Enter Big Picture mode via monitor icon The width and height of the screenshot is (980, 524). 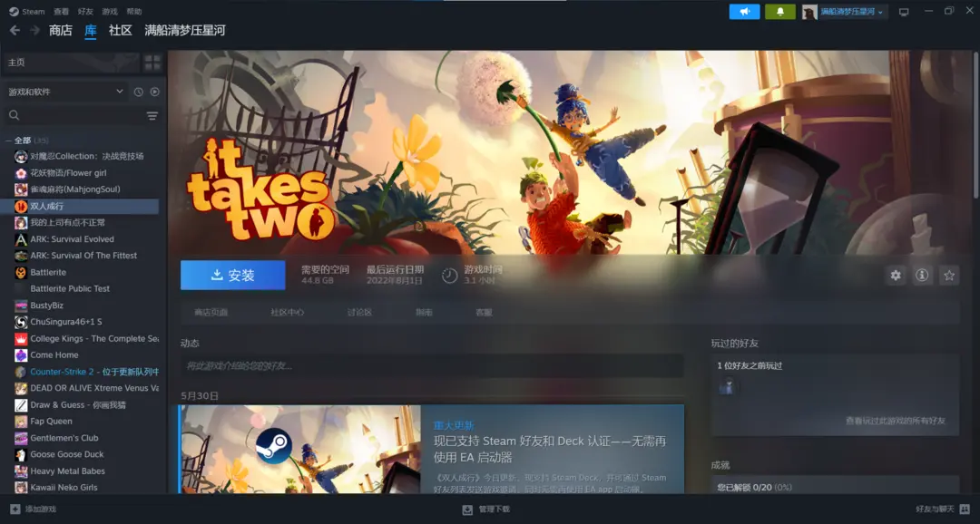tap(904, 12)
